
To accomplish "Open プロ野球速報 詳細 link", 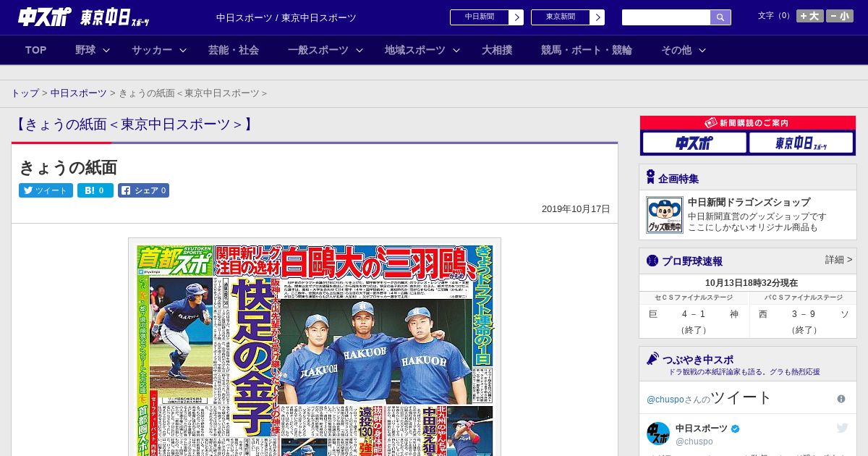I will pyautogui.click(x=838, y=260).
